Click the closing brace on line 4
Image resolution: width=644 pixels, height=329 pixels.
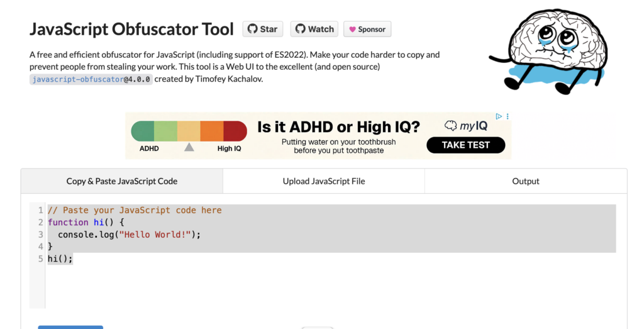click(50, 247)
